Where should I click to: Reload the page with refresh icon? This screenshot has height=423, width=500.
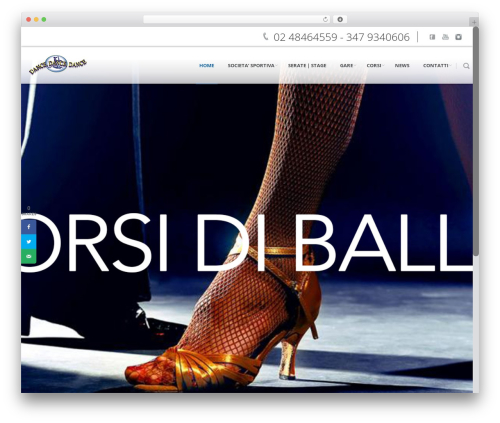coord(325,20)
